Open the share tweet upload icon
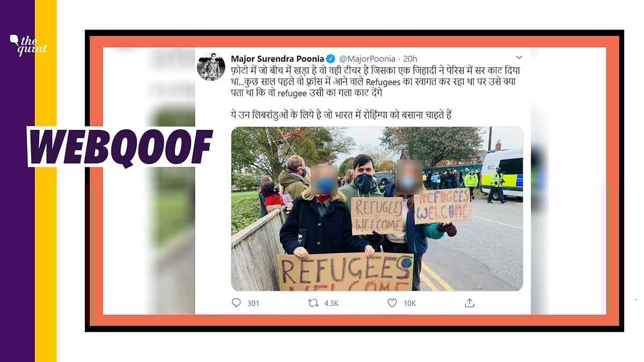This screenshot has height=362, width=644. 470,303
